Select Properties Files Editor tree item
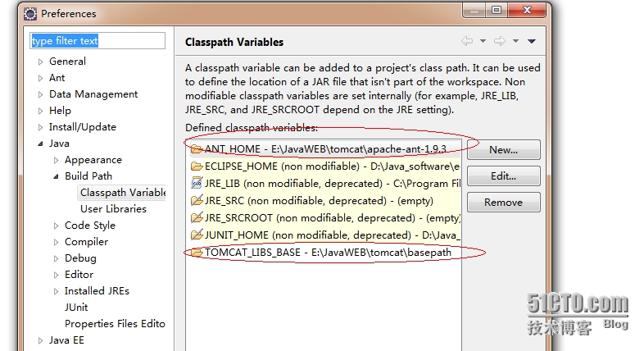 click(x=115, y=324)
